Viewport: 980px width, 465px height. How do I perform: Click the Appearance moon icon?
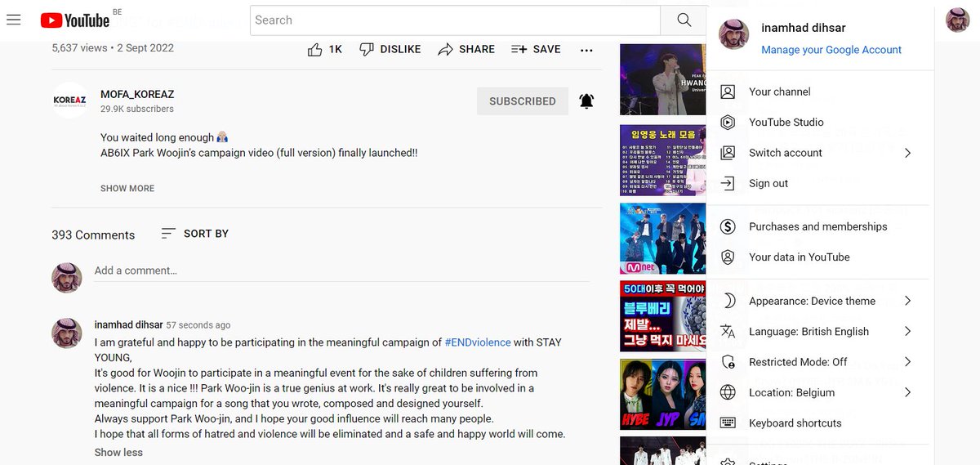[728, 301]
